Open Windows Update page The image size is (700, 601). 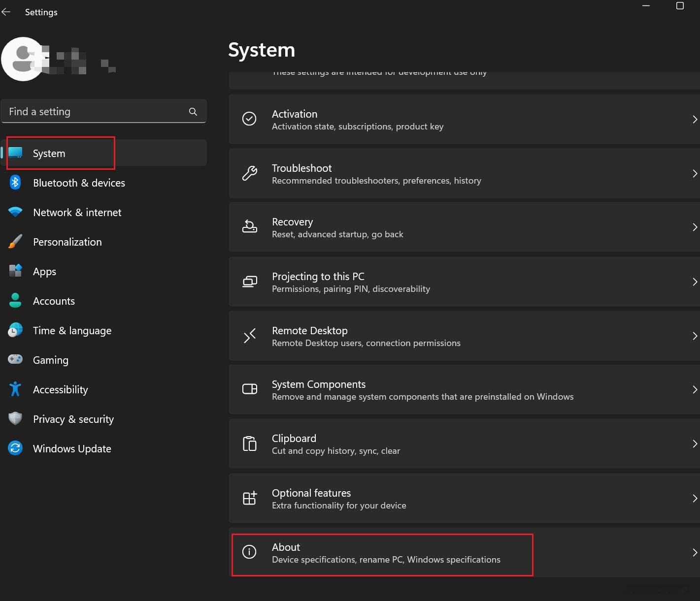pos(104,448)
